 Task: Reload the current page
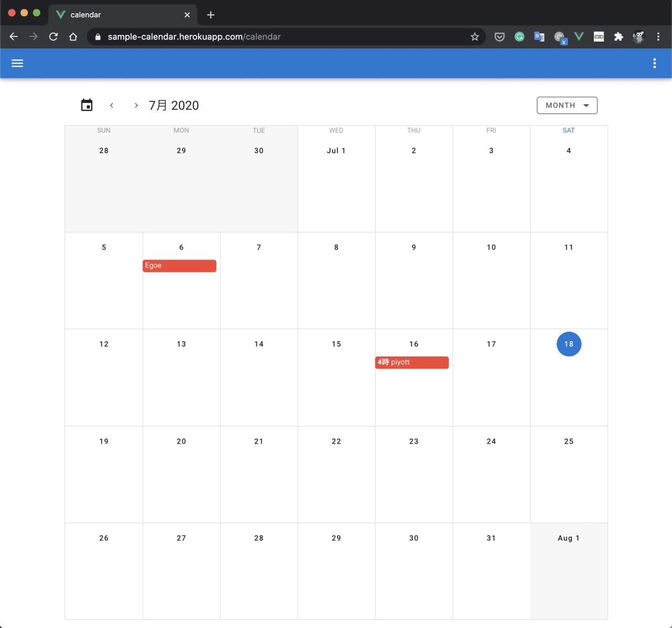[x=54, y=37]
